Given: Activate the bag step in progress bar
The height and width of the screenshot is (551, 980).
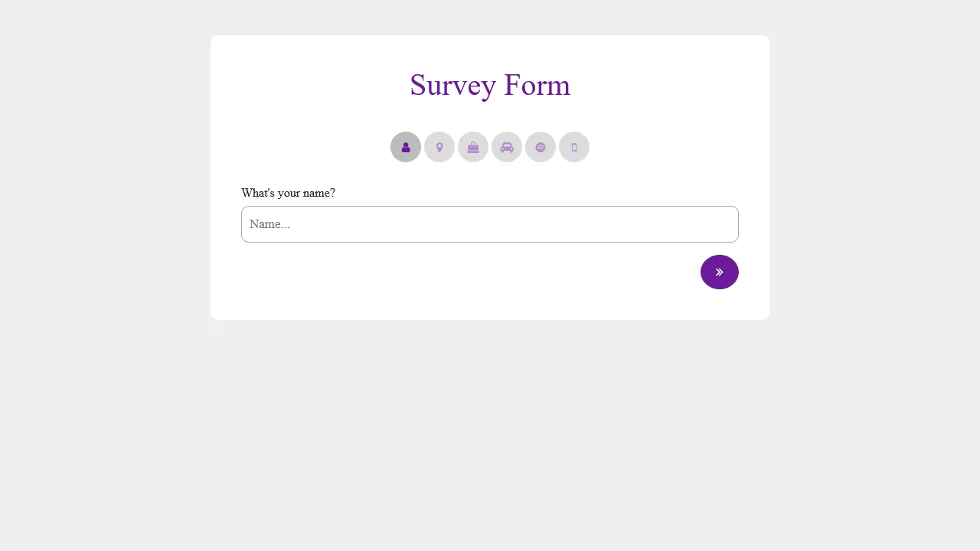Looking at the screenshot, I should (473, 147).
